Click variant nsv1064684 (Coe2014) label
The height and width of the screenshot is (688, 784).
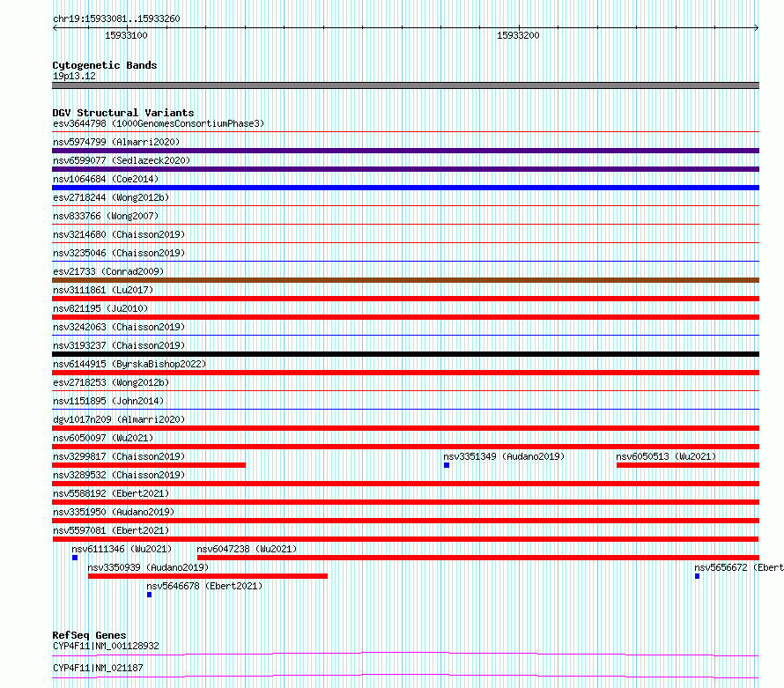[x=106, y=179]
